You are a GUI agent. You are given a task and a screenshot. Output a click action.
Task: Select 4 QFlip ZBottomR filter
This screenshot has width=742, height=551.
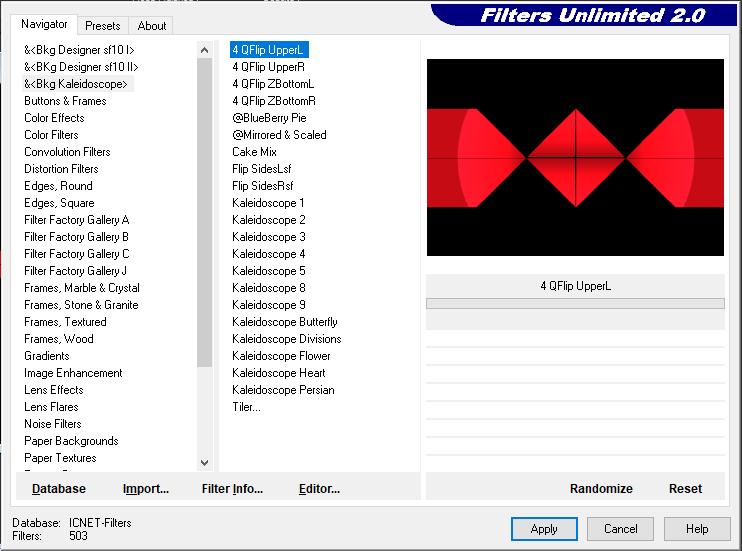274,101
